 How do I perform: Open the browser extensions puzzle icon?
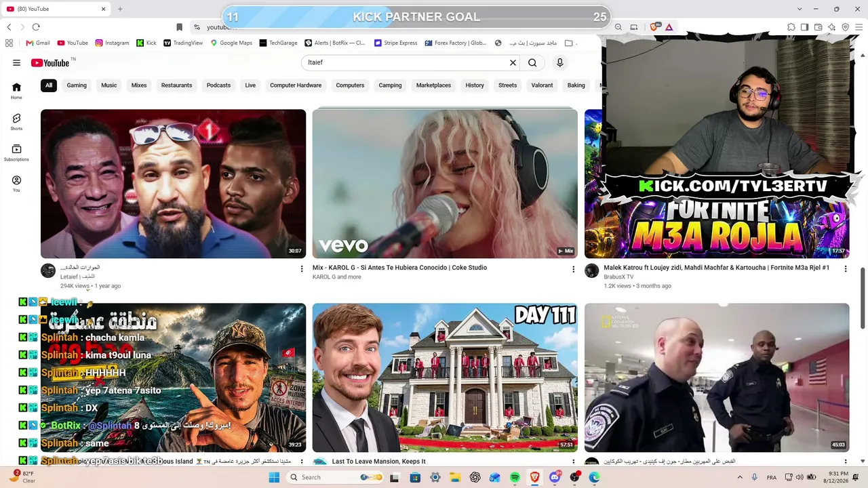point(791,27)
